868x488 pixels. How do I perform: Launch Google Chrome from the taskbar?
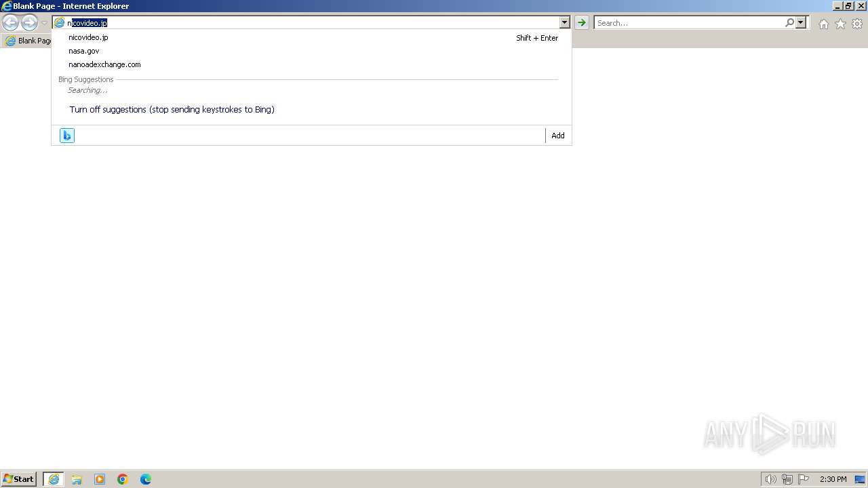pyautogui.click(x=123, y=479)
